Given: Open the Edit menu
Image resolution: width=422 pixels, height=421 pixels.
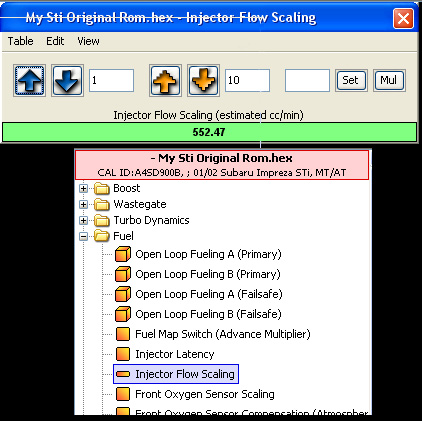Looking at the screenshot, I should 55,41.
